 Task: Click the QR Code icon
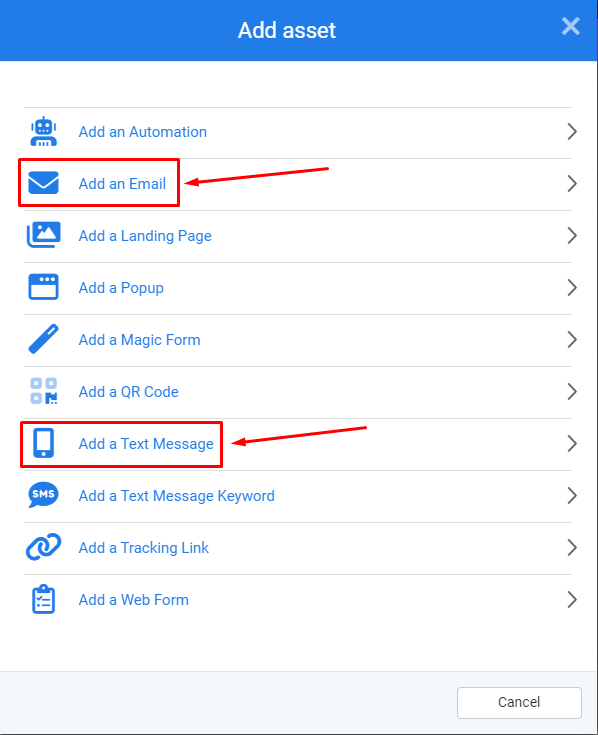coord(44,391)
